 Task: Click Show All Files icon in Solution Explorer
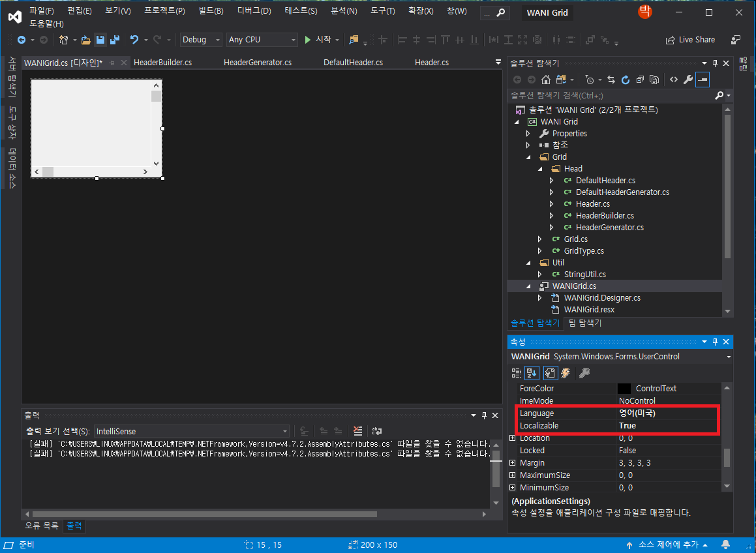click(654, 80)
